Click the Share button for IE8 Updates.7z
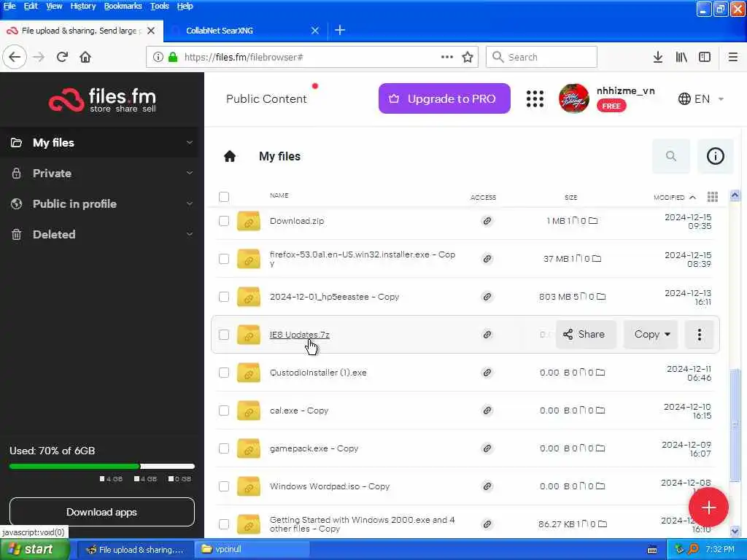 (586, 334)
